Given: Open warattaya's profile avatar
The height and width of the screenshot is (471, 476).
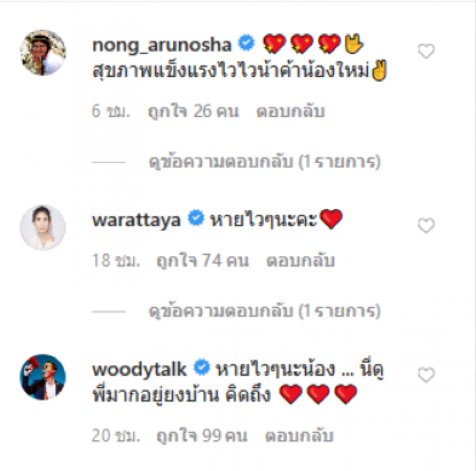Looking at the screenshot, I should point(43,227).
